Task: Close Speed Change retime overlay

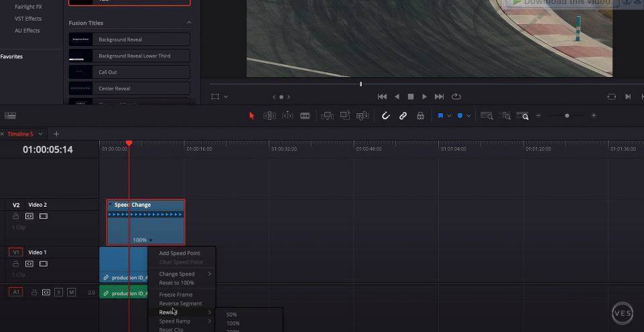Action: click(x=110, y=203)
